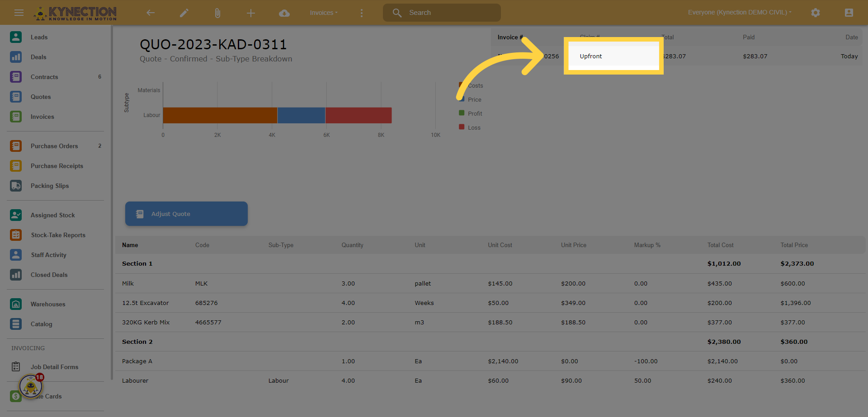868x417 pixels.
Task: Click the Purchase Receipts sidebar icon
Action: pyautogui.click(x=16, y=166)
